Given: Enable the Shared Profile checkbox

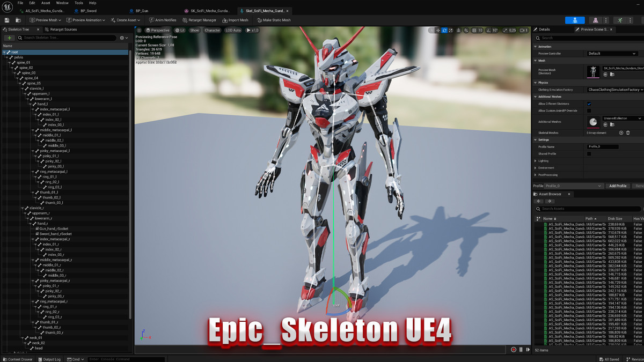Looking at the screenshot, I should point(589,154).
